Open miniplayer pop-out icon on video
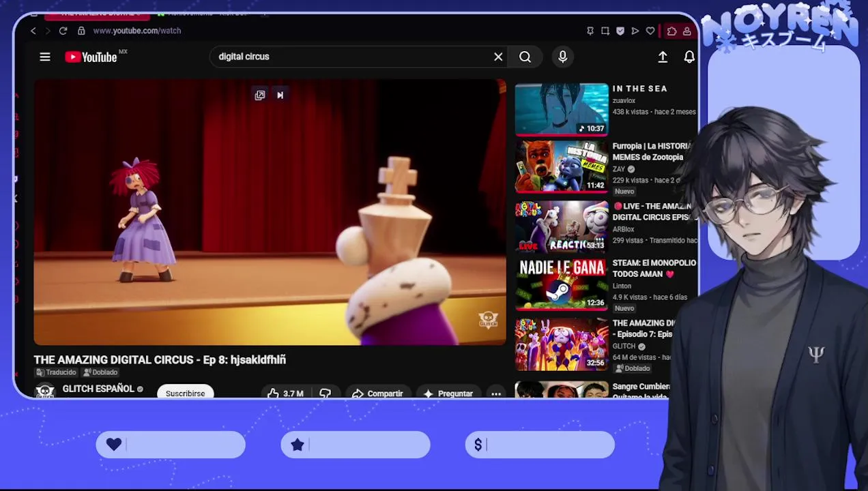The height and width of the screenshot is (491, 868). click(x=260, y=95)
